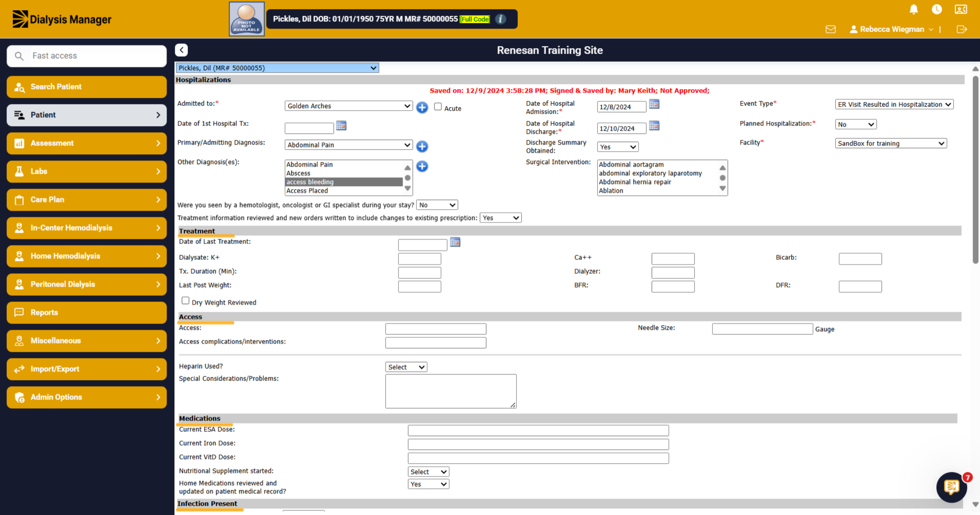The height and width of the screenshot is (515, 980).
Task: Open Planned Hospitalization dropdown
Action: (x=855, y=124)
